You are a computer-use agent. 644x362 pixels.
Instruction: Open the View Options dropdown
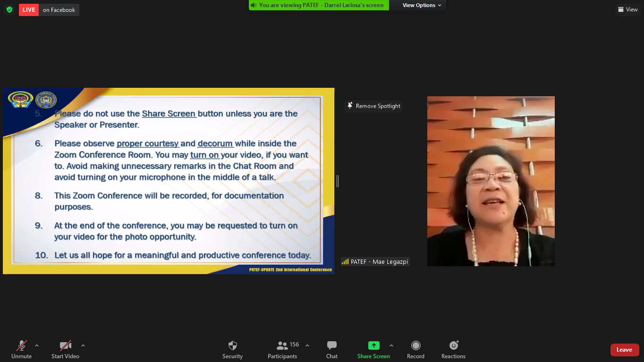coord(422,5)
